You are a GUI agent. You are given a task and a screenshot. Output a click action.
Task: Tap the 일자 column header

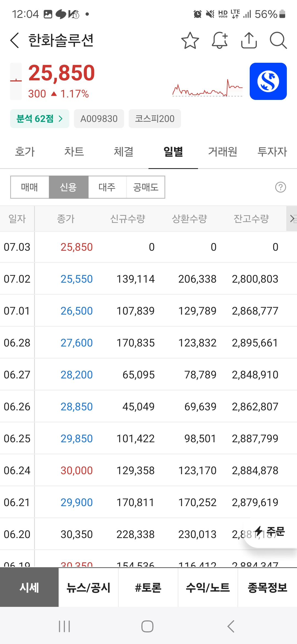tap(17, 219)
